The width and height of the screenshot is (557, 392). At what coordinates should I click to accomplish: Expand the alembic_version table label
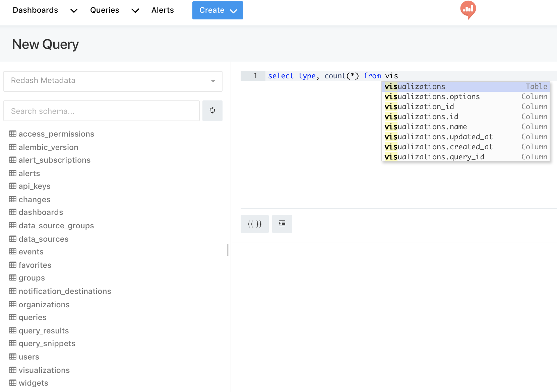coord(48,147)
